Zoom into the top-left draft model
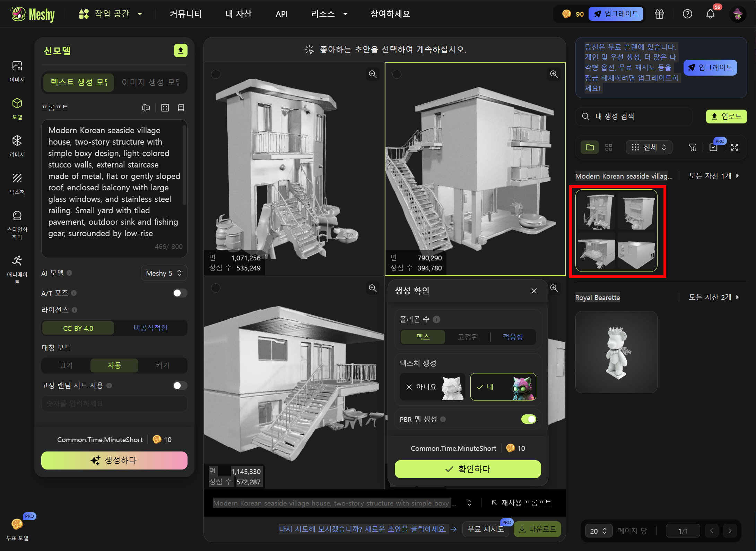Image resolution: width=756 pixels, height=551 pixels. [x=372, y=74]
